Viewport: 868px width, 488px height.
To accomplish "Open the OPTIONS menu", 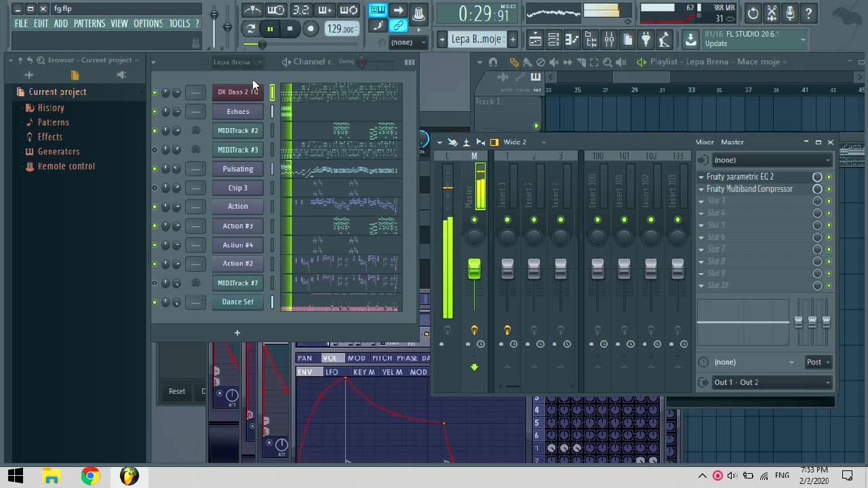I will click(148, 24).
